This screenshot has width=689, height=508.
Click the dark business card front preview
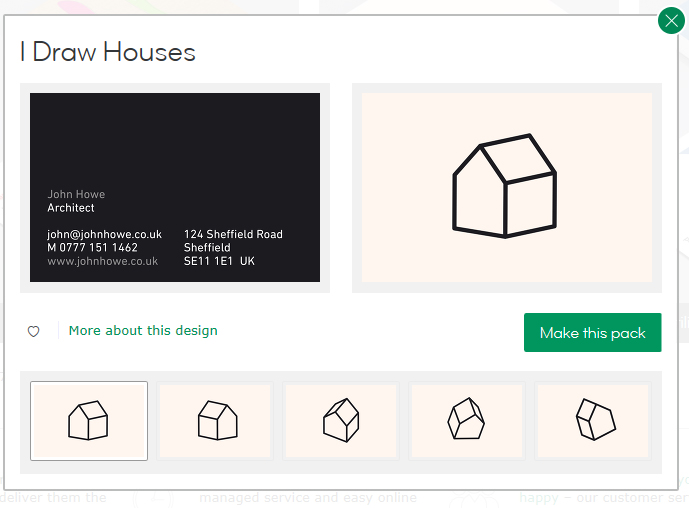pyautogui.click(x=175, y=140)
